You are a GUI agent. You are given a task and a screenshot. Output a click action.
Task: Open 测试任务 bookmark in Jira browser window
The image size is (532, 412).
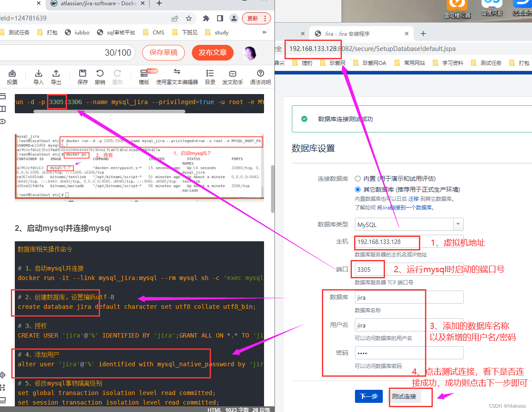click(486, 63)
